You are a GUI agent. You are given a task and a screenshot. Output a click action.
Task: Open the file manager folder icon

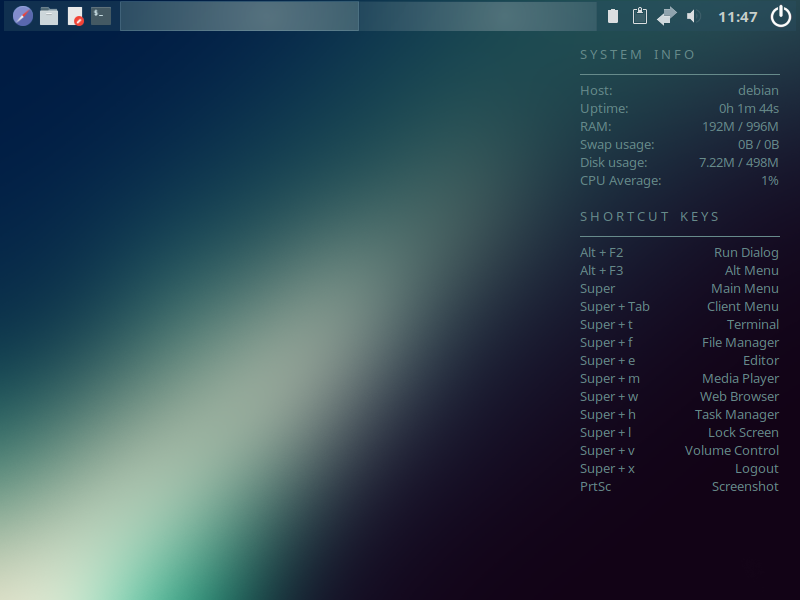click(x=49, y=16)
